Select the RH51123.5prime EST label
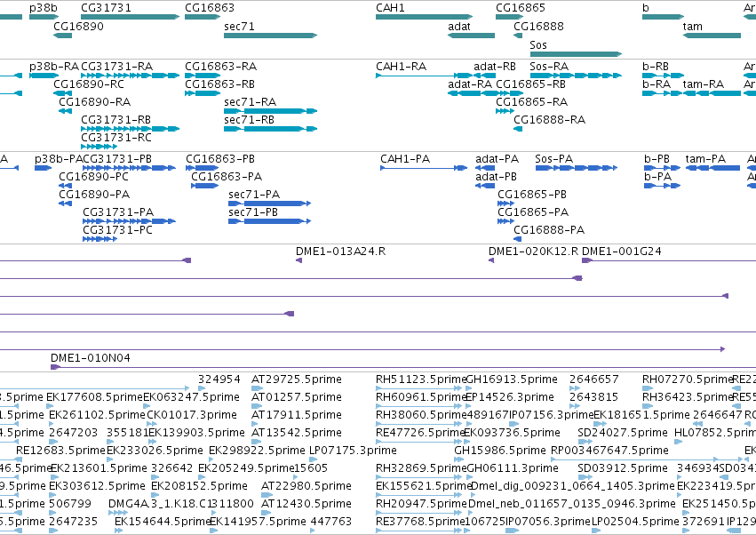Screen dimensions: 756x535 click(421, 379)
